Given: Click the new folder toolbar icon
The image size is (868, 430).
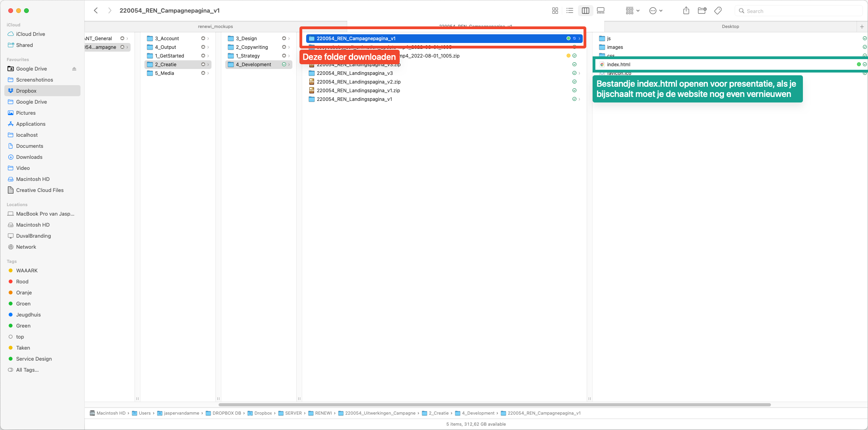Looking at the screenshot, I should (702, 11).
